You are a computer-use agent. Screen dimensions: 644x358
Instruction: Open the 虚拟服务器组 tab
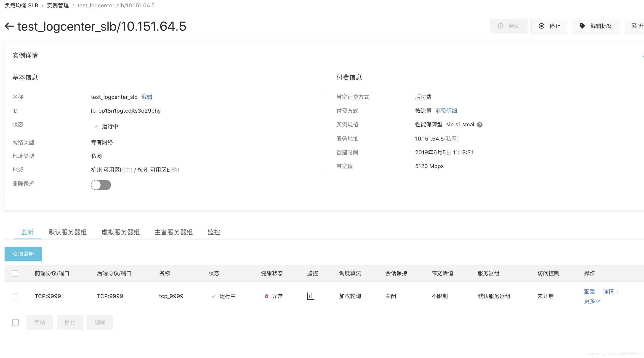[x=120, y=232]
